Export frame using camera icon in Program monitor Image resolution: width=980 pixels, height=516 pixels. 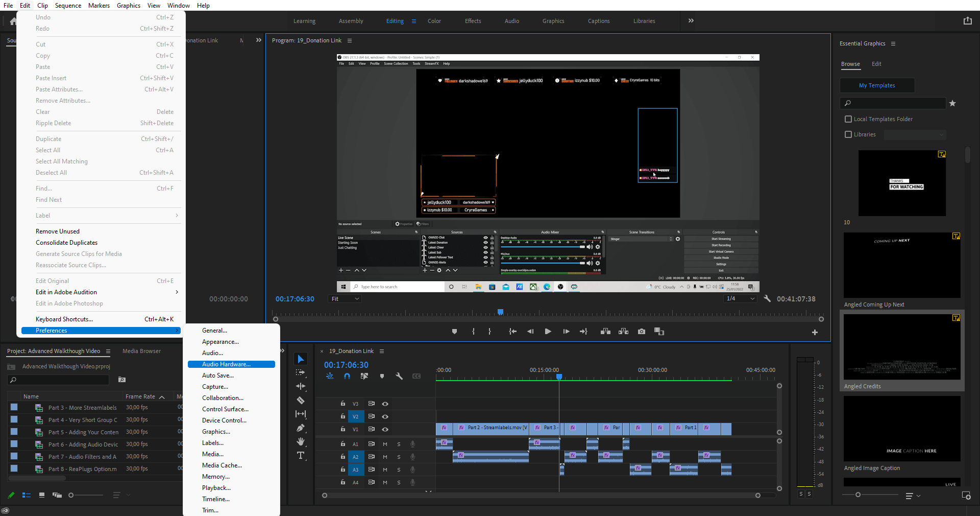coord(641,331)
